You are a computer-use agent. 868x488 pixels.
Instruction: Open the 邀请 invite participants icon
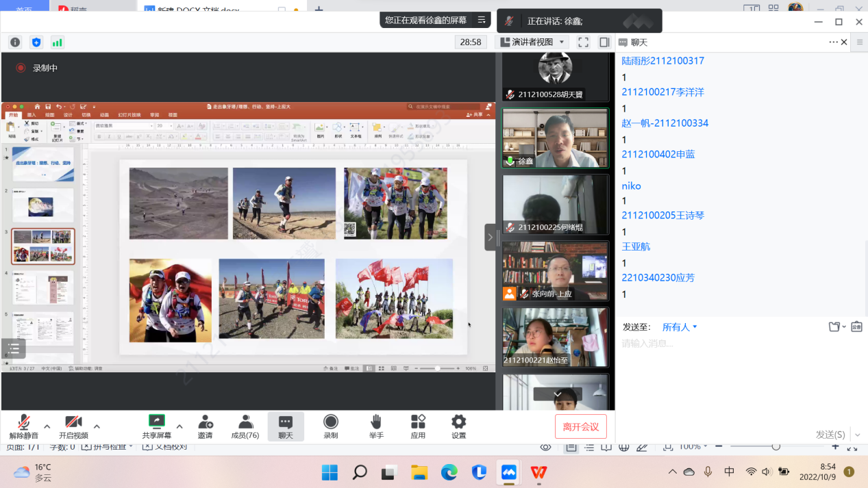(x=205, y=426)
